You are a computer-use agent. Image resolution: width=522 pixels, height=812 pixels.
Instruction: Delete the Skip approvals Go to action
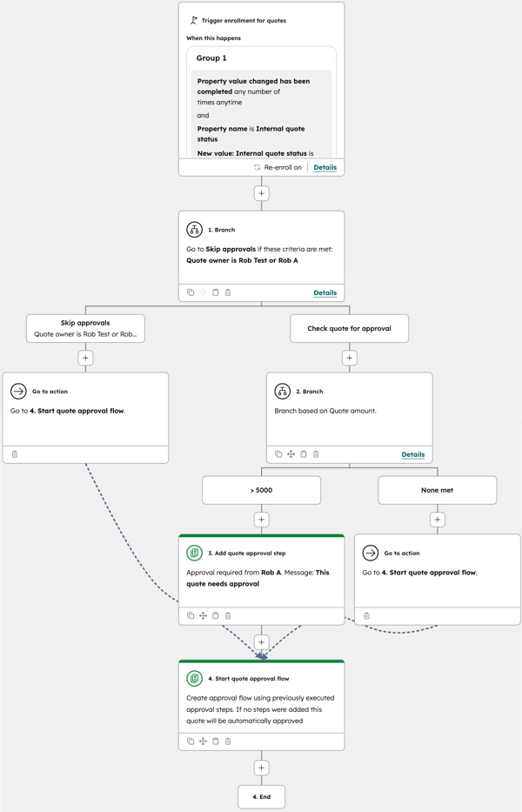click(x=15, y=454)
